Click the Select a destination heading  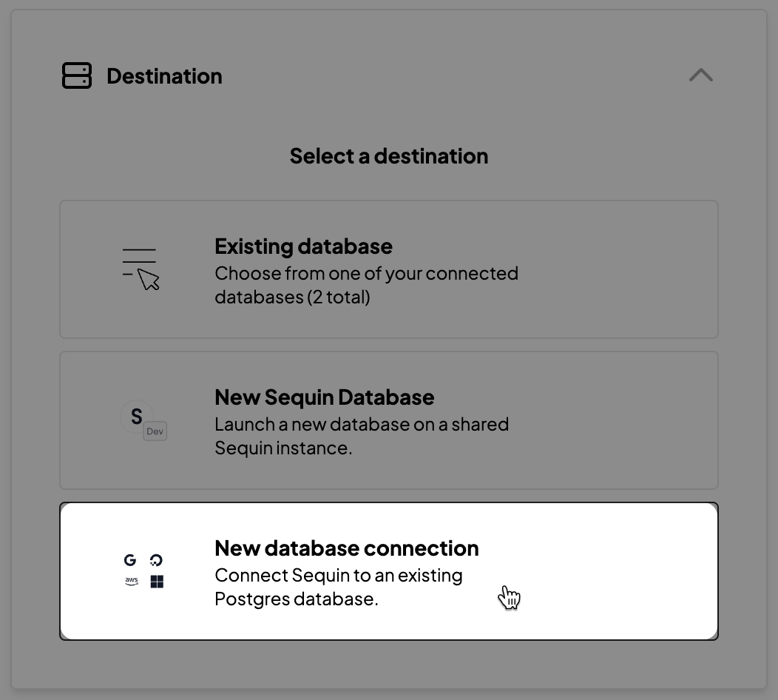click(388, 156)
